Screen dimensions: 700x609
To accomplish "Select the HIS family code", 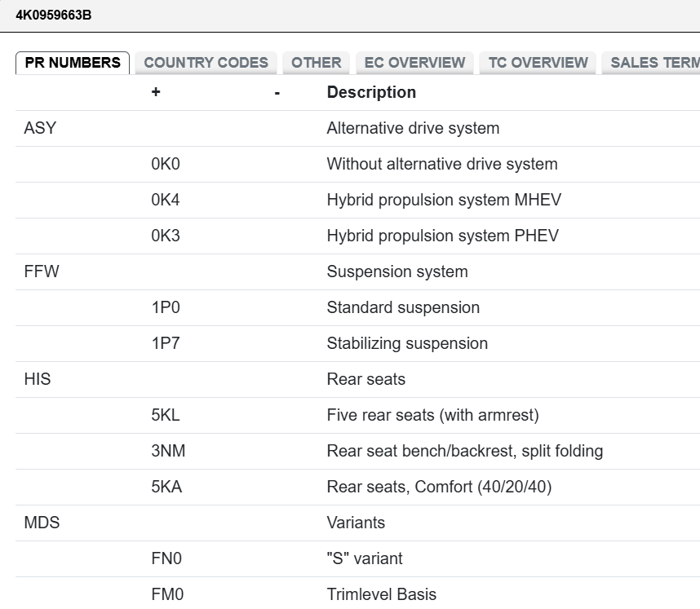I will point(37,379).
